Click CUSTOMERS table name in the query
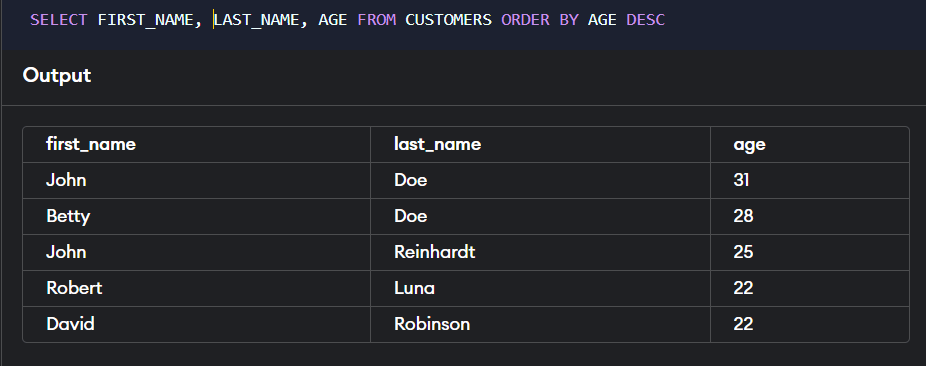The height and width of the screenshot is (366, 926). point(448,19)
